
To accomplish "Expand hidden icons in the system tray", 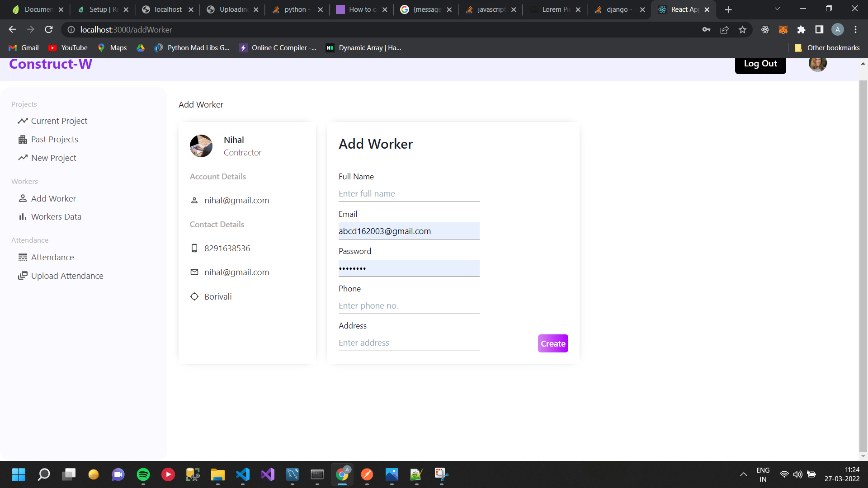I will [x=744, y=475].
